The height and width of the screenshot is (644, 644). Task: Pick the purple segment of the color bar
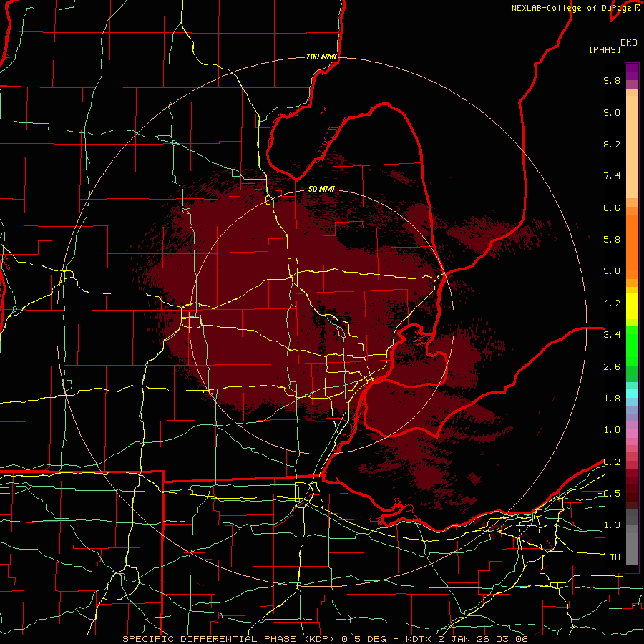[632, 72]
